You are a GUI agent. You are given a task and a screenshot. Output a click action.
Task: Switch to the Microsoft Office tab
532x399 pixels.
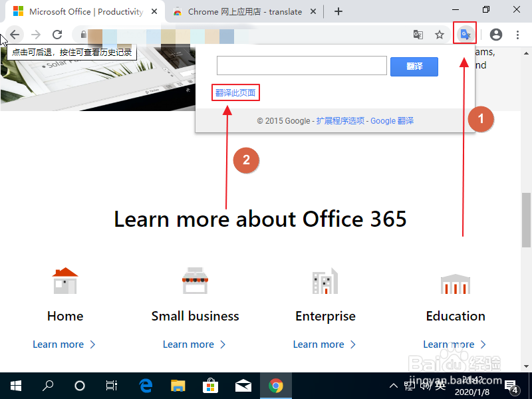point(86,11)
